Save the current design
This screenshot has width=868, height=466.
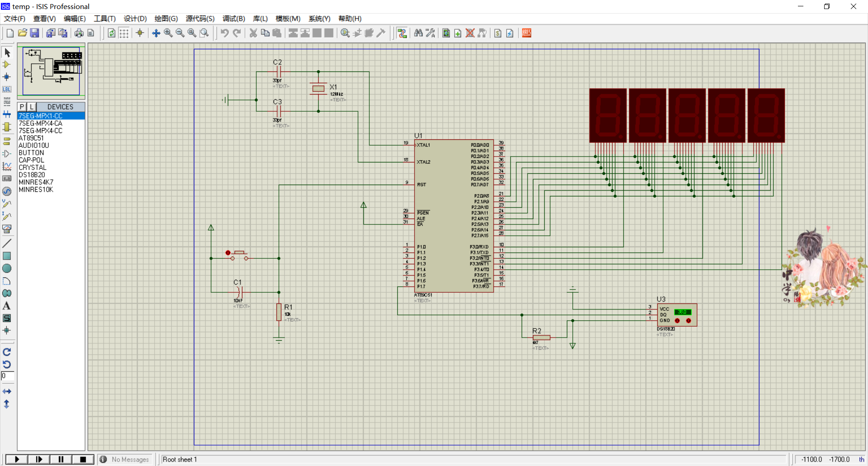click(34, 33)
